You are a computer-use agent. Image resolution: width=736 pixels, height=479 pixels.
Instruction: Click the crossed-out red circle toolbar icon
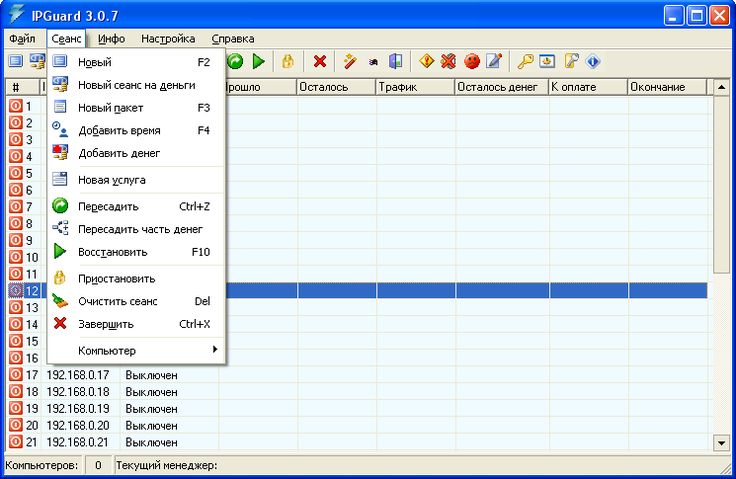(449, 61)
